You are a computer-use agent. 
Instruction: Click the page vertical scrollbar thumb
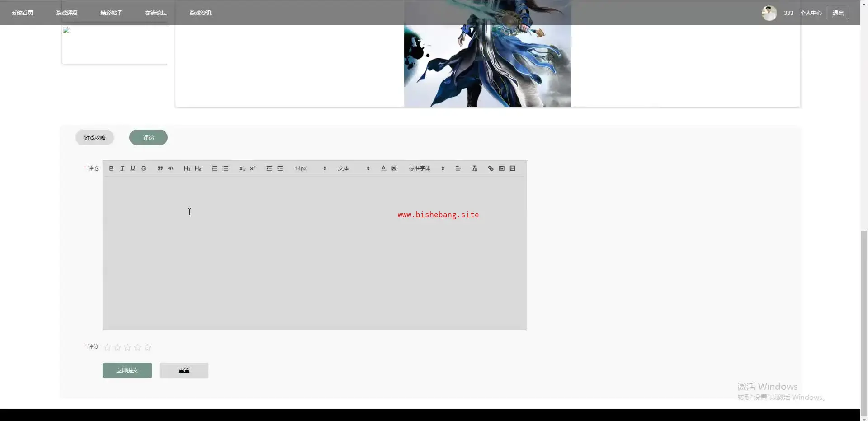pyautogui.click(x=864, y=323)
